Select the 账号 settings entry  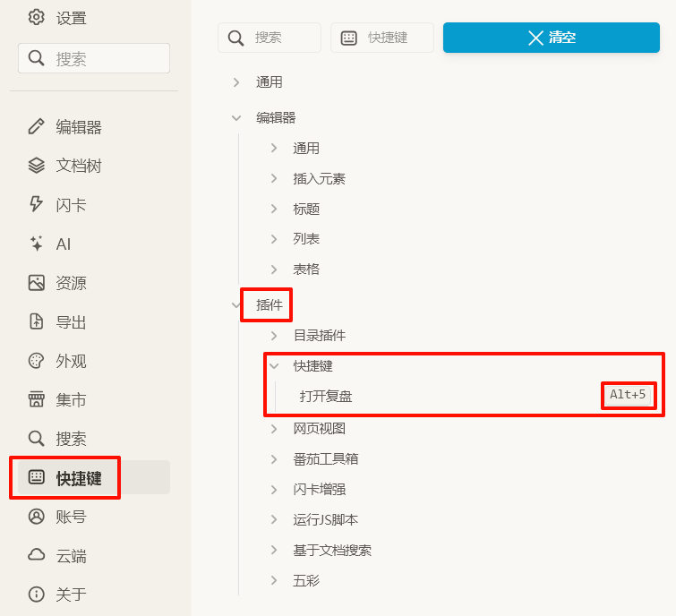pyautogui.click(x=94, y=517)
